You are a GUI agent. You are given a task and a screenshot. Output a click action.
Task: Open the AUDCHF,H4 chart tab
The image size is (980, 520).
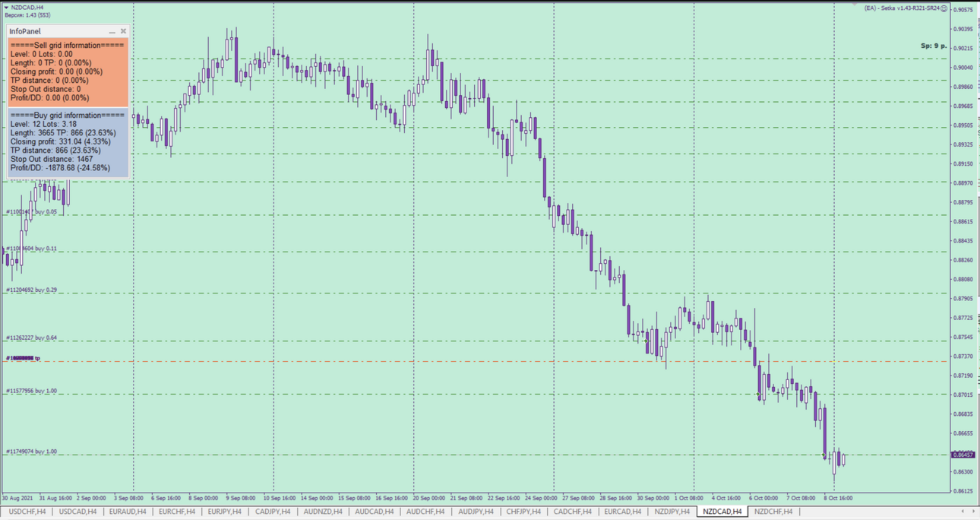[x=425, y=512]
